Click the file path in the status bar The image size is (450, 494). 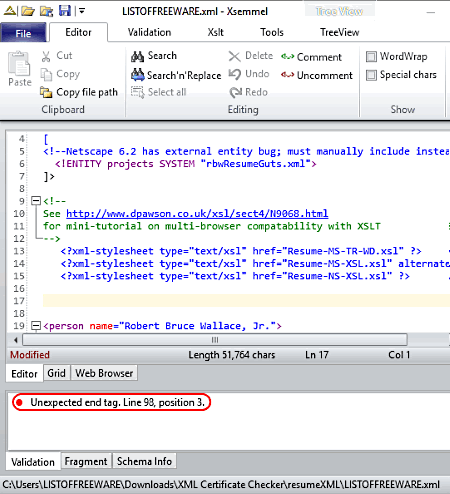[221, 484]
